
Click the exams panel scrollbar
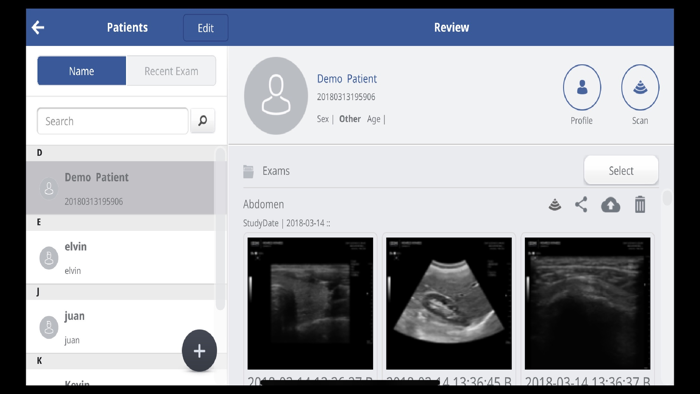pyautogui.click(x=667, y=198)
